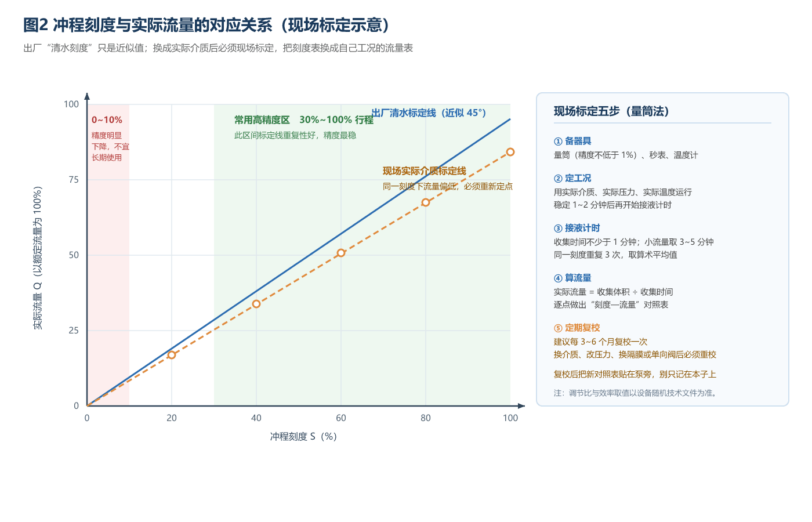
Task: Click the line 用实际介质、实际压力、实际温度运行
Action: click(x=623, y=192)
